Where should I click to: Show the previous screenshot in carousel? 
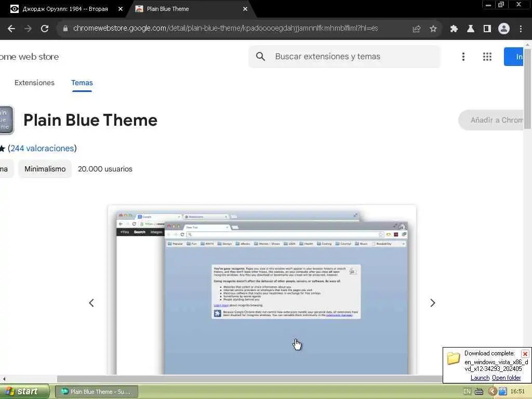click(x=91, y=303)
